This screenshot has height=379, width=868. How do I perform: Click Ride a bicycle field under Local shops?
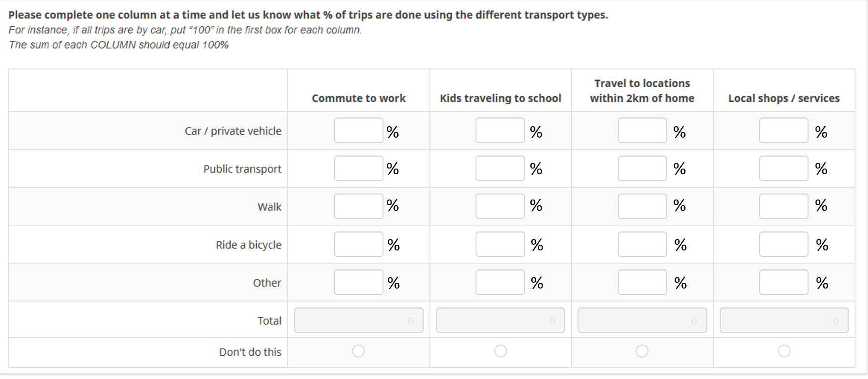(783, 244)
